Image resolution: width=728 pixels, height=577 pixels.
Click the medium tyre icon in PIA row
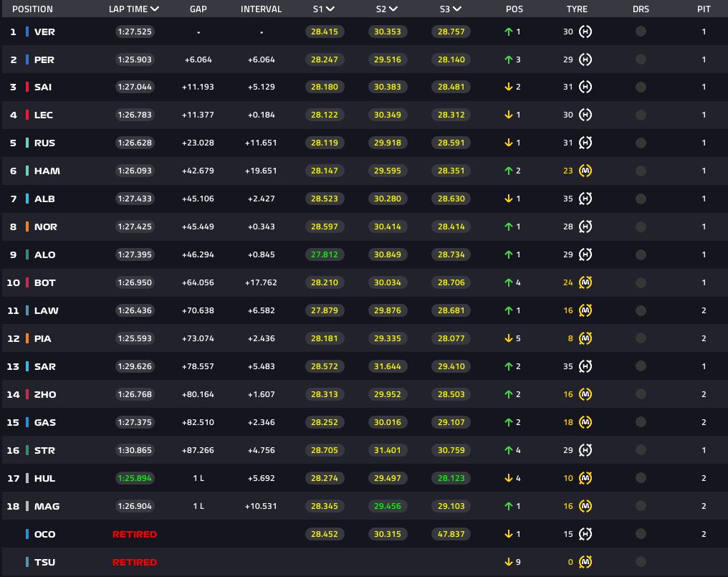coord(585,338)
